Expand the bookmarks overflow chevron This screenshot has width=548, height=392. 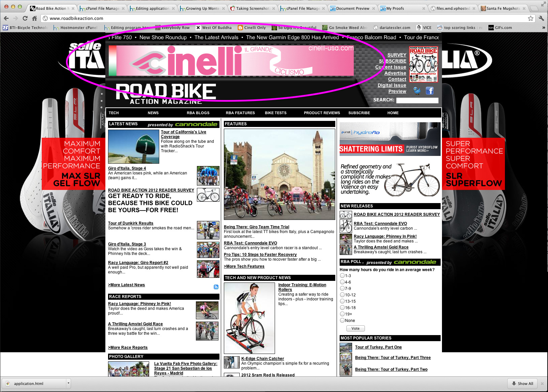click(x=543, y=28)
